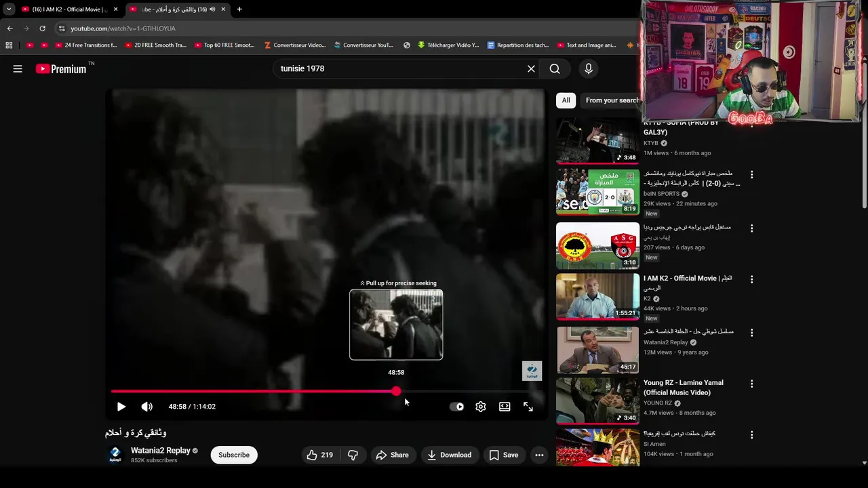
Task: Open I AM K2 - Official Movie title link
Action: pos(688,283)
